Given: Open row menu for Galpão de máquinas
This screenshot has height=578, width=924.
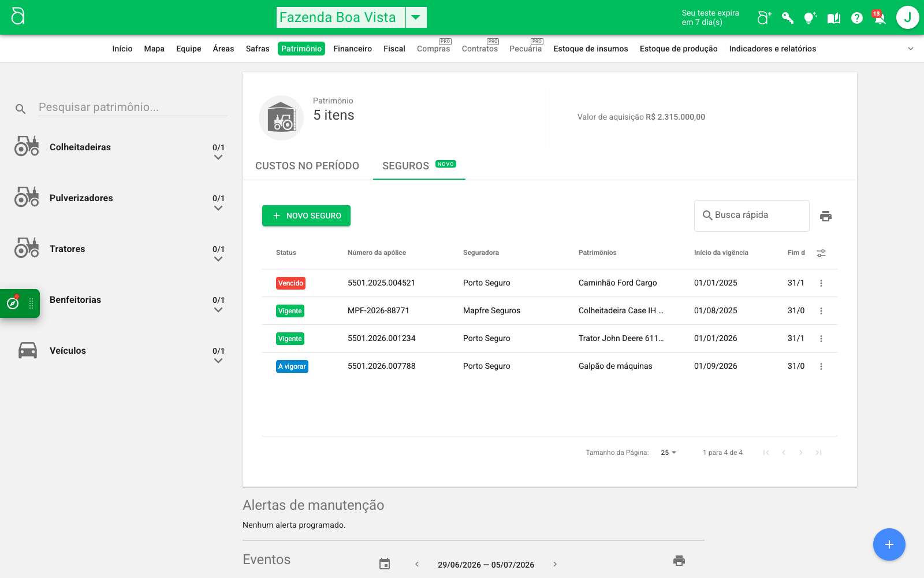Looking at the screenshot, I should click(821, 366).
